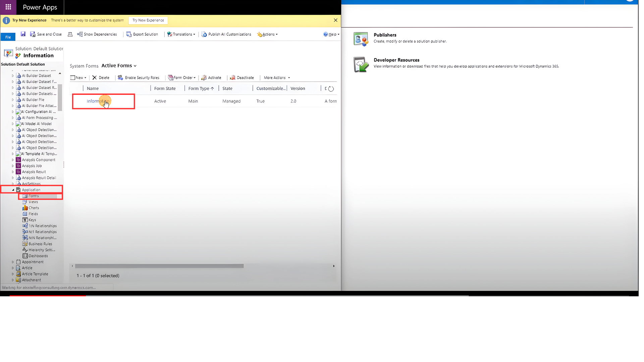Viewport: 644px width, 362px height.
Task: Click Save and Close
Action: tap(46, 34)
